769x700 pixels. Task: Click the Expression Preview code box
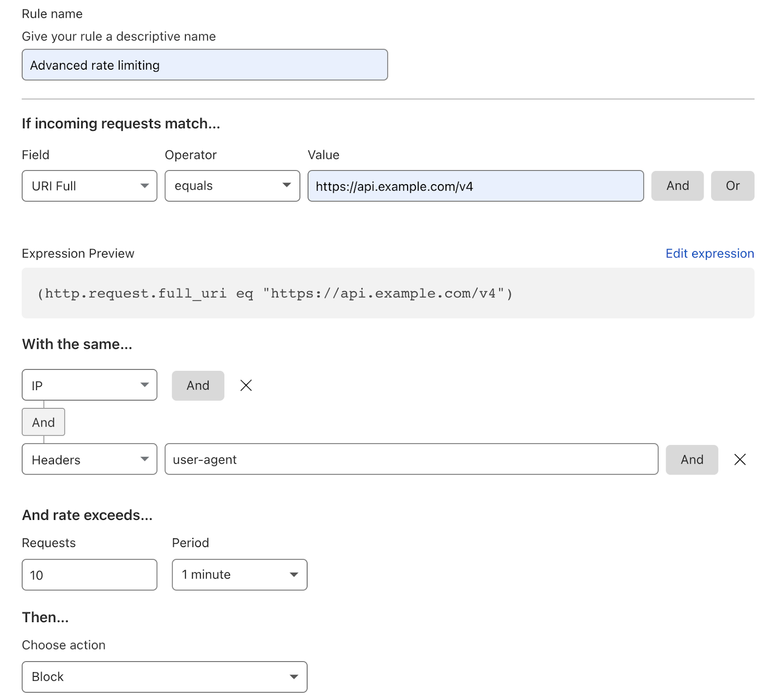click(x=388, y=293)
